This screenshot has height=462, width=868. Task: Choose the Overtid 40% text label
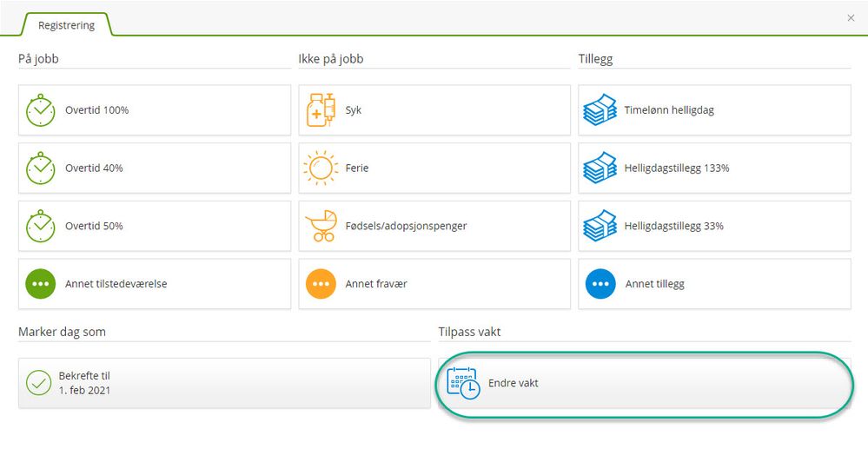pyautogui.click(x=94, y=168)
